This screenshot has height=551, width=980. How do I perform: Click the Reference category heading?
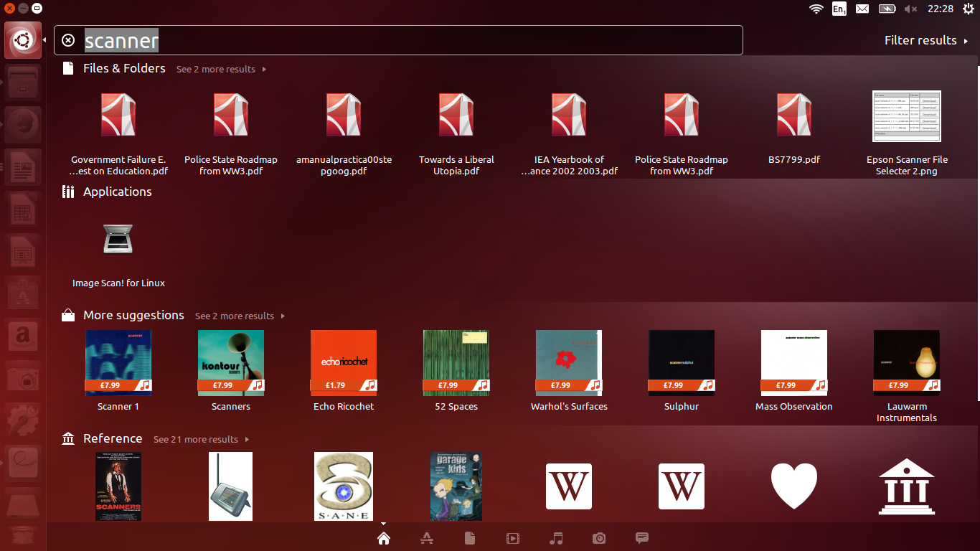point(113,438)
